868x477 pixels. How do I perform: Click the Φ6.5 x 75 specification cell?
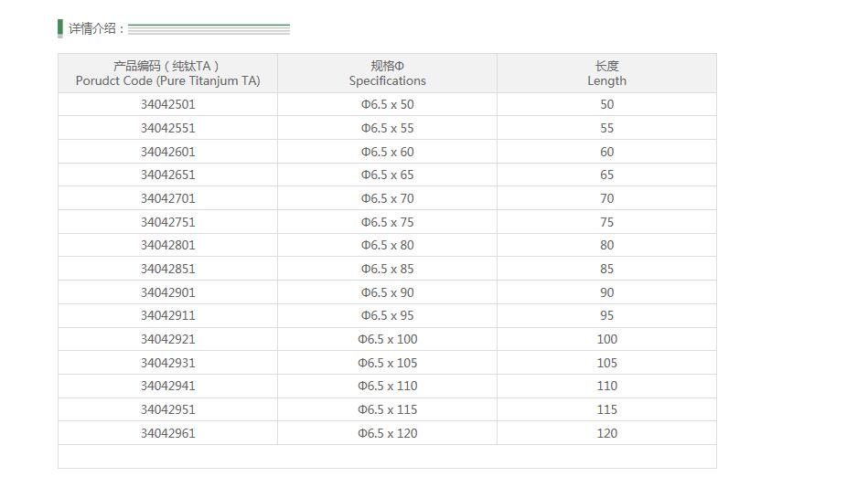(x=387, y=222)
